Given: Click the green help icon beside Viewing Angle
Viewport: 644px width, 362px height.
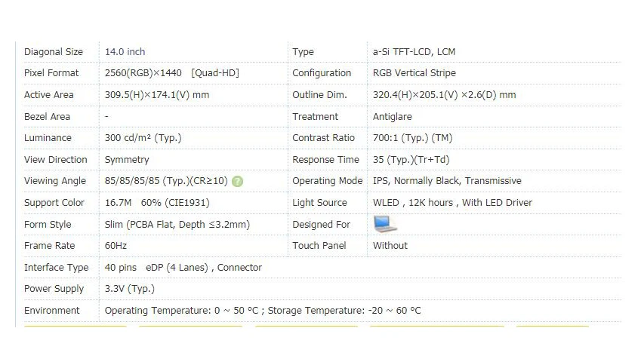Looking at the screenshot, I should pos(237,182).
